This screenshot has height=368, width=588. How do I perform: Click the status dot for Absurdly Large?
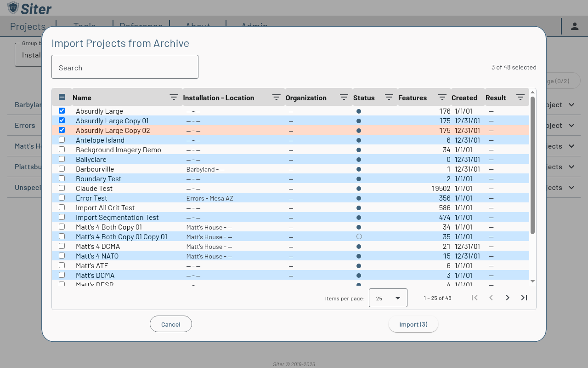tap(359, 111)
